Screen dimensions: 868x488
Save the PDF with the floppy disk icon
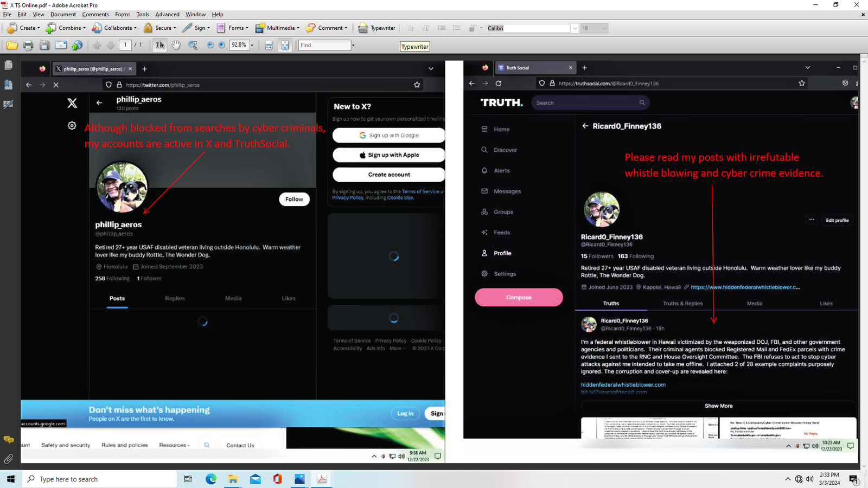[x=44, y=46]
